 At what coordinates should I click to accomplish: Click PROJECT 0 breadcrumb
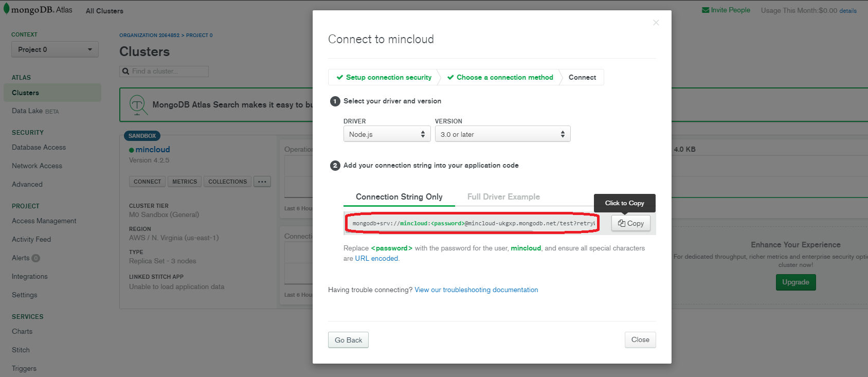(x=200, y=35)
